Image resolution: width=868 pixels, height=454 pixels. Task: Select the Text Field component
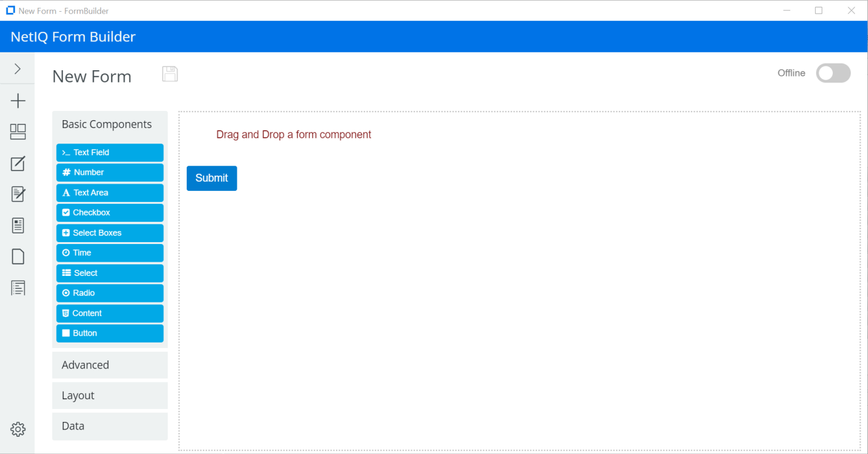click(110, 153)
